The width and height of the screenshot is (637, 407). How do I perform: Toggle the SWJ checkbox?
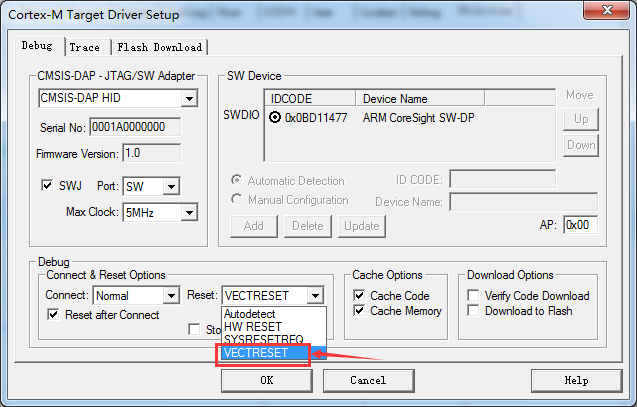pos(48,186)
